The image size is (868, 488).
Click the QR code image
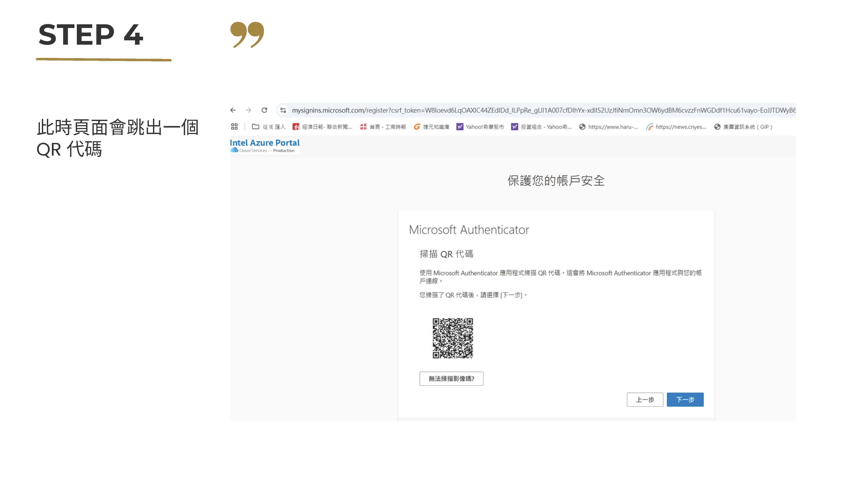[452, 338]
